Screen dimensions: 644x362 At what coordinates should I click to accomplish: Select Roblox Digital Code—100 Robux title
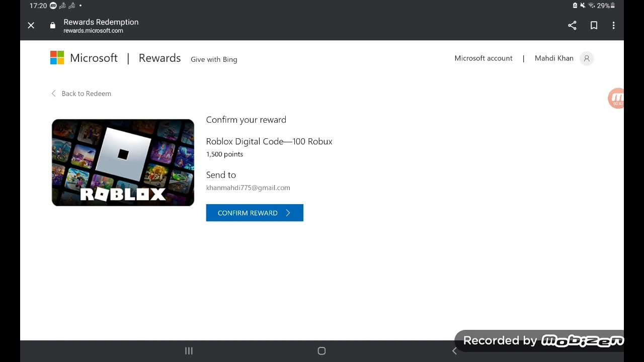pos(269,141)
